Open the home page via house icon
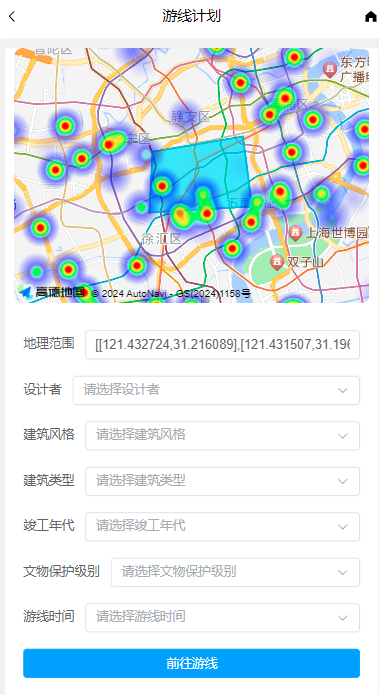This screenshot has height=695, width=379. 371,17
